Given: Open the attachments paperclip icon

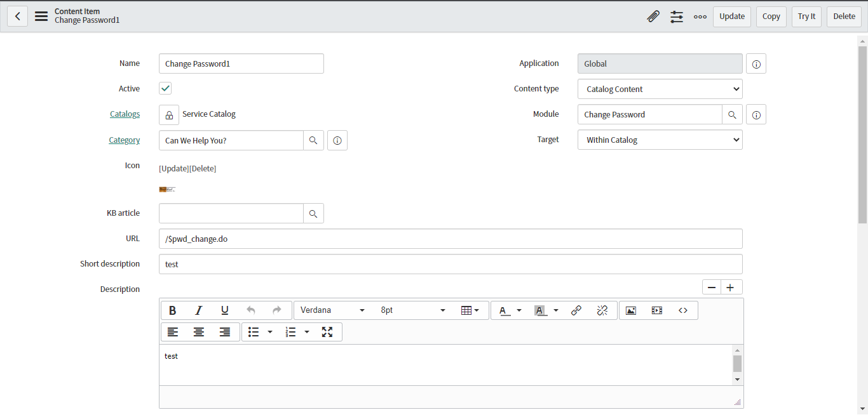Looking at the screenshot, I should [x=653, y=17].
